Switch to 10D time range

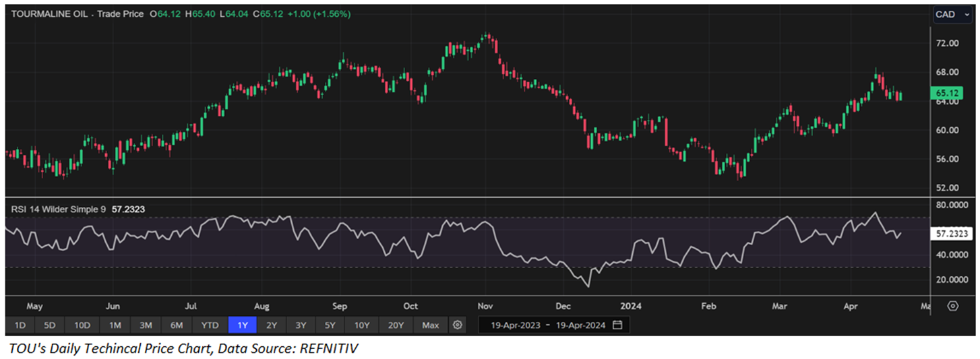click(82, 325)
